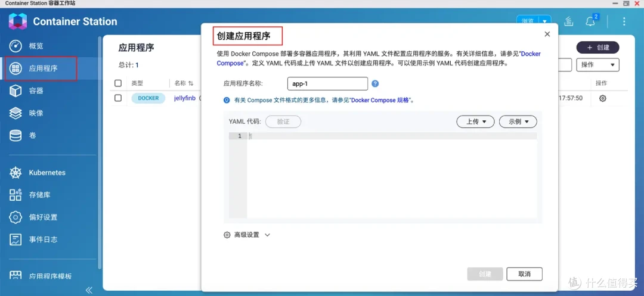Open the three-dot more menu

pos(624,21)
